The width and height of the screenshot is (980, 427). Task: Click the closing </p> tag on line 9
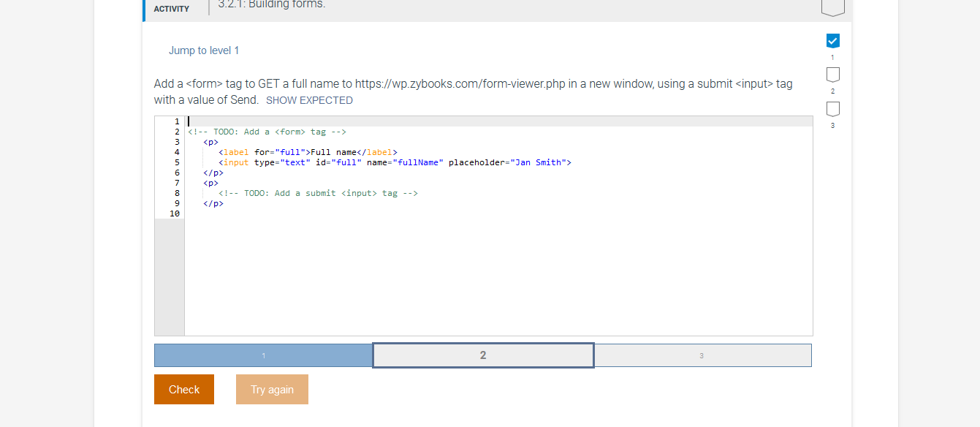(x=213, y=203)
